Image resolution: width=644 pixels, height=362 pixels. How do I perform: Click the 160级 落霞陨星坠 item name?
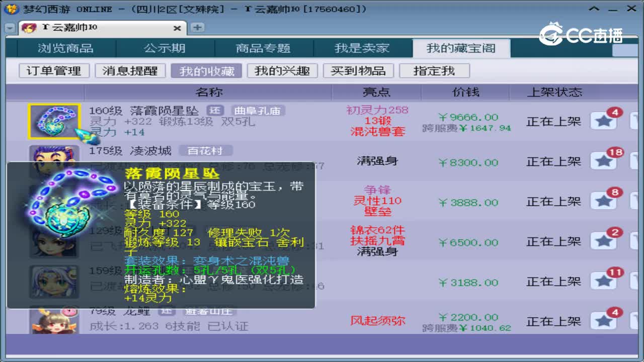click(144, 111)
